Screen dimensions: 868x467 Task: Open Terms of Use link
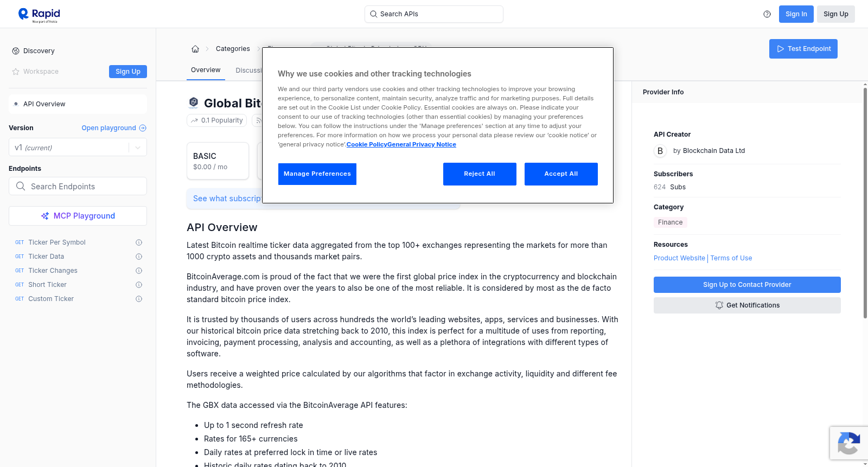click(731, 258)
